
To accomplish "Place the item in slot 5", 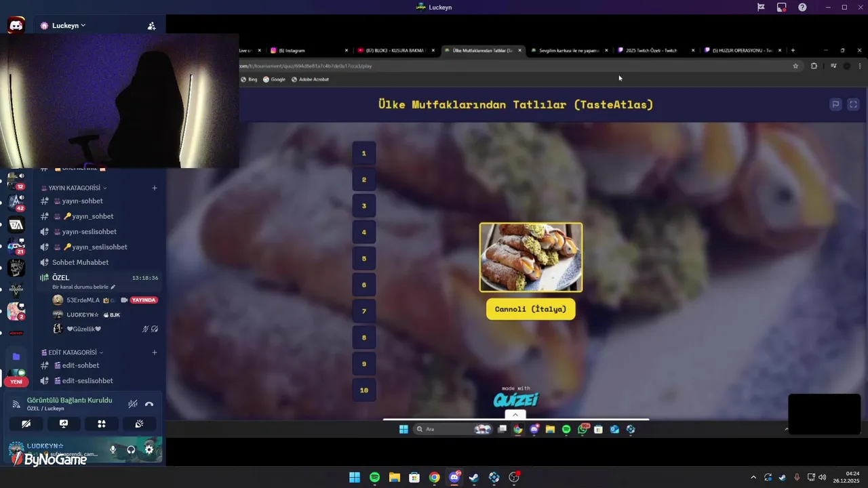I will [x=364, y=258].
